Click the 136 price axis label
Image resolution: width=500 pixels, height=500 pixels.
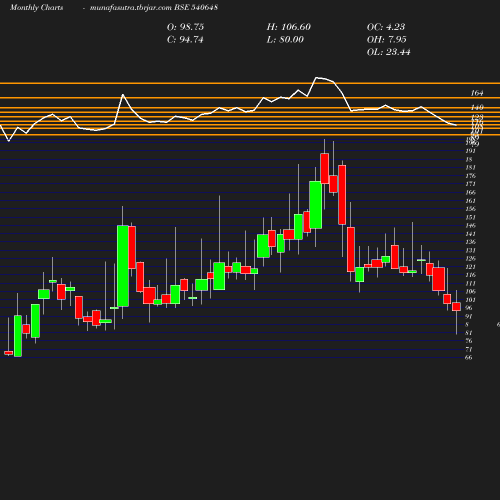point(471,242)
